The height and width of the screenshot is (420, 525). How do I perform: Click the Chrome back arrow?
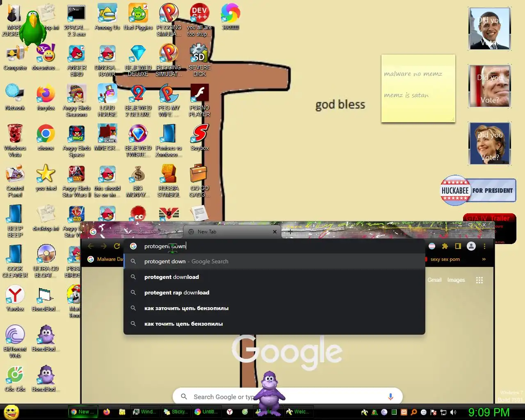click(91, 246)
